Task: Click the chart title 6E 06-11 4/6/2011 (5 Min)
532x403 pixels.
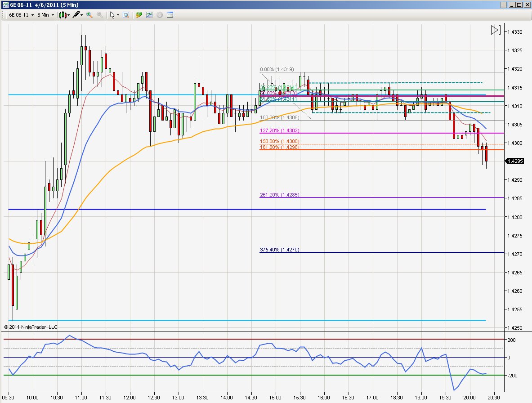Action: coord(44,5)
